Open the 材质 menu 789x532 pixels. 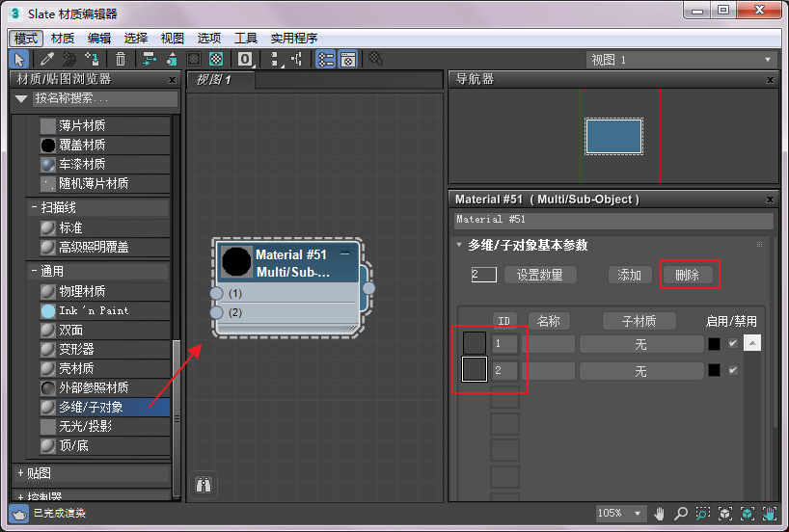tap(63, 39)
